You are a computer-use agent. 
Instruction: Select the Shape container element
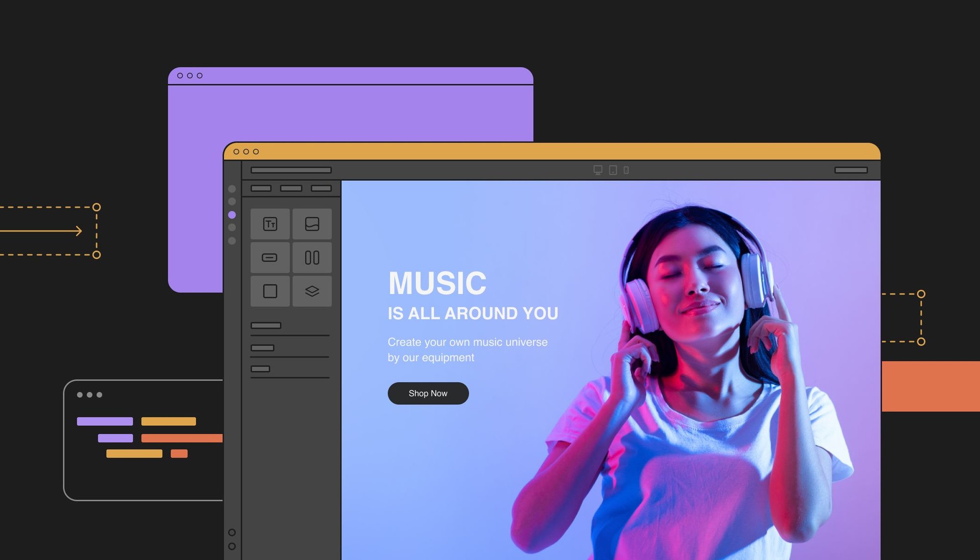point(270,290)
